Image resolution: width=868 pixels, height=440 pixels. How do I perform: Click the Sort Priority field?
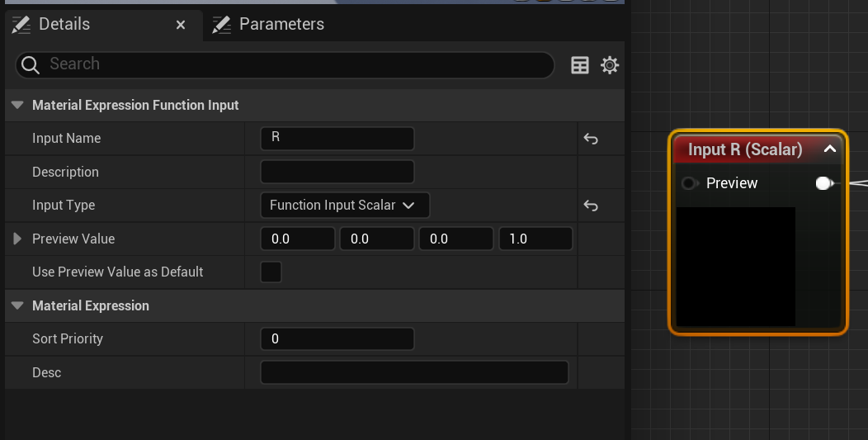tap(337, 339)
